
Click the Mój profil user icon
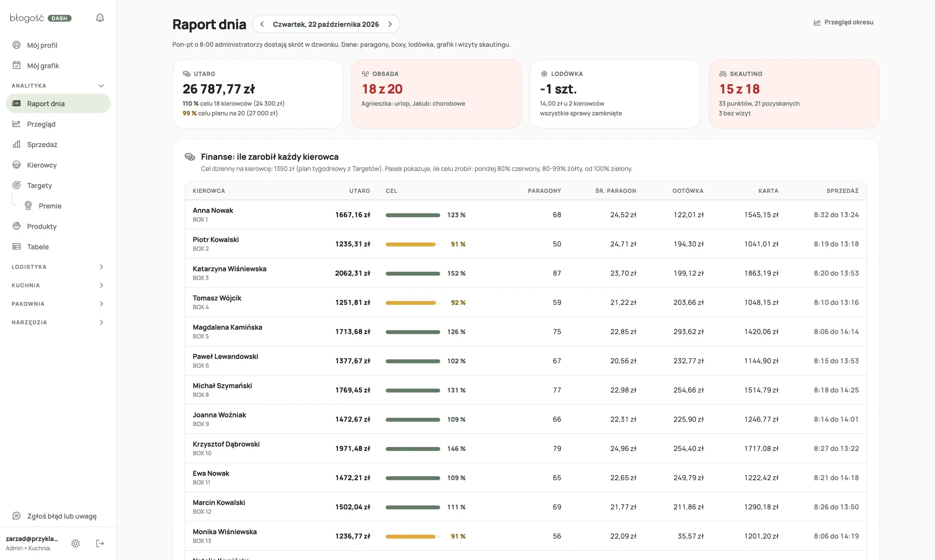[x=16, y=45]
